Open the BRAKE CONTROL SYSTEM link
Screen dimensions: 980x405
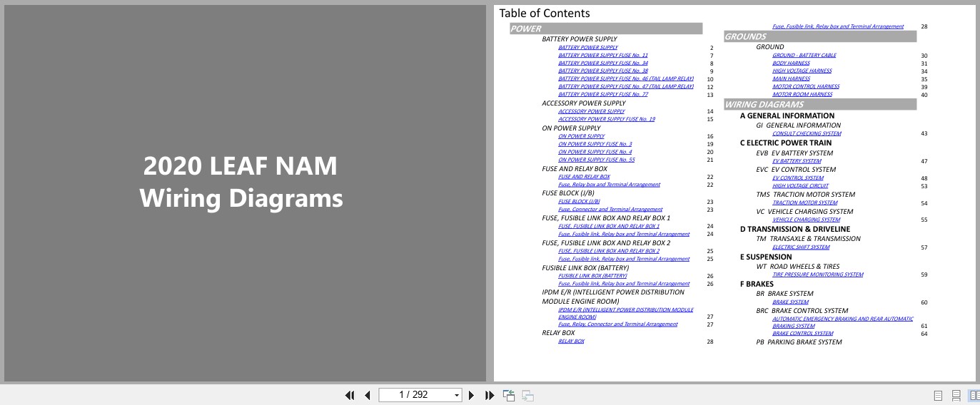click(x=802, y=334)
